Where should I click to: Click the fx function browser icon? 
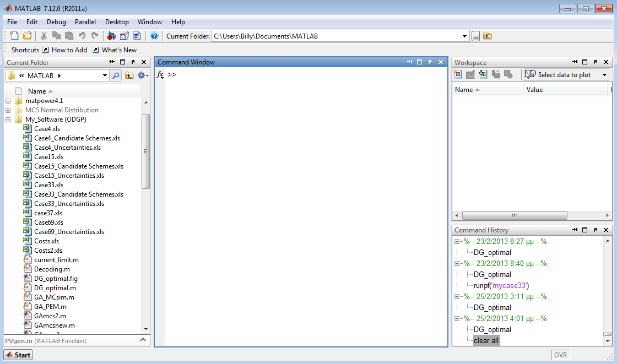(x=160, y=74)
